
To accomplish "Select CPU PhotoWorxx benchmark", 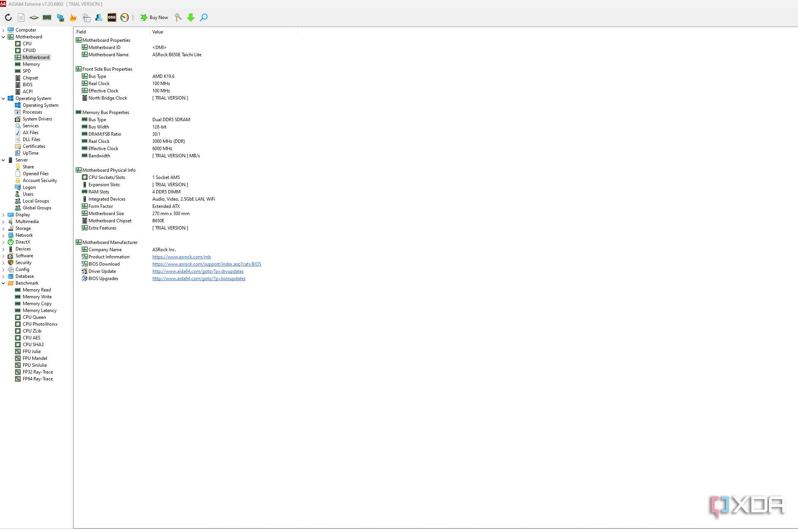I will (x=40, y=324).
